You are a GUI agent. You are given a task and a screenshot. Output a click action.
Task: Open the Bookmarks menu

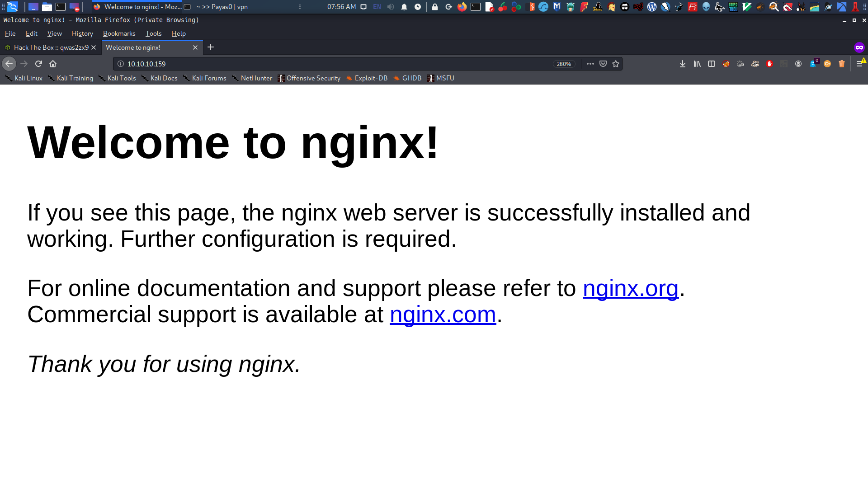tap(119, 33)
